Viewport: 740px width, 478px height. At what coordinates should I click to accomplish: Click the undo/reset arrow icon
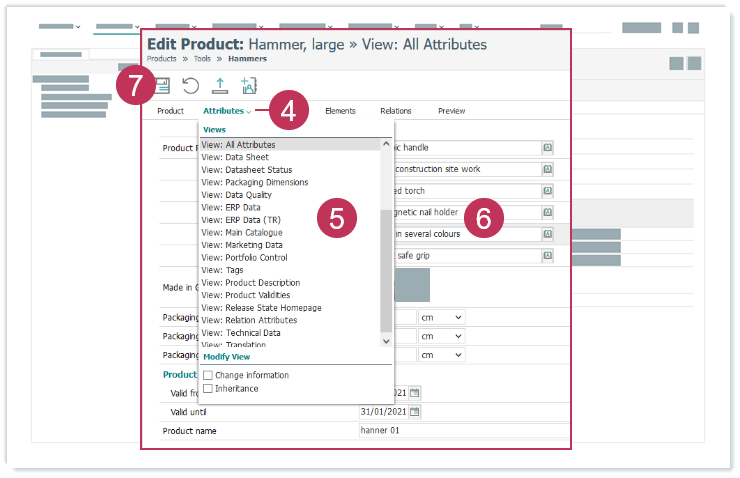[x=190, y=86]
